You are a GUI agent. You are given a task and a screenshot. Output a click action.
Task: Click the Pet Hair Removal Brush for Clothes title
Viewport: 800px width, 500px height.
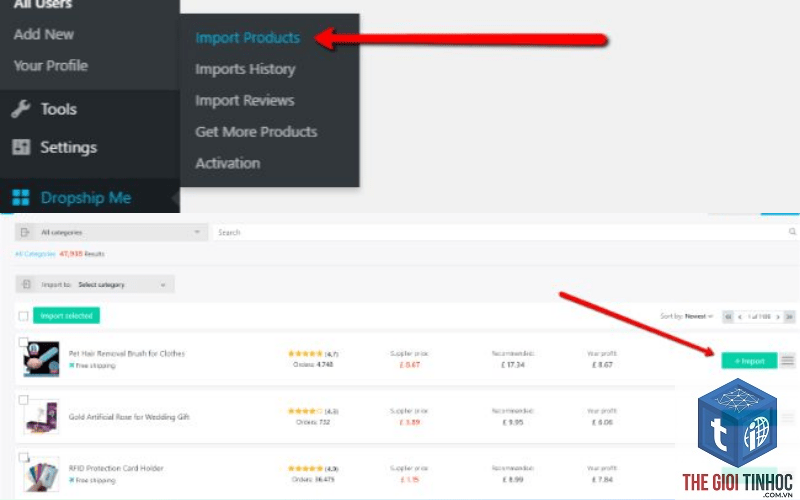click(127, 354)
